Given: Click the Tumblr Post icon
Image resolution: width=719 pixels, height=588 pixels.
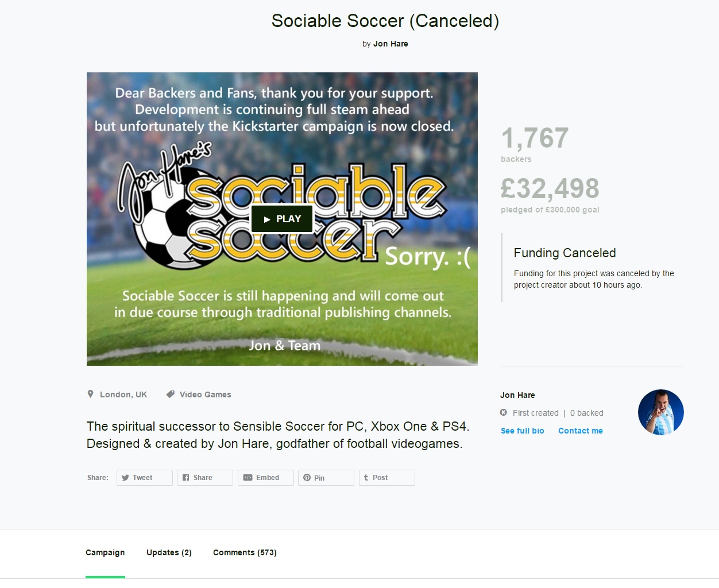Looking at the screenshot, I should pos(366,478).
